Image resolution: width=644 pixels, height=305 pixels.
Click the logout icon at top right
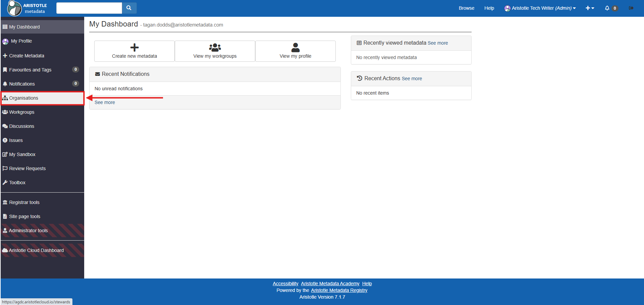[631, 8]
